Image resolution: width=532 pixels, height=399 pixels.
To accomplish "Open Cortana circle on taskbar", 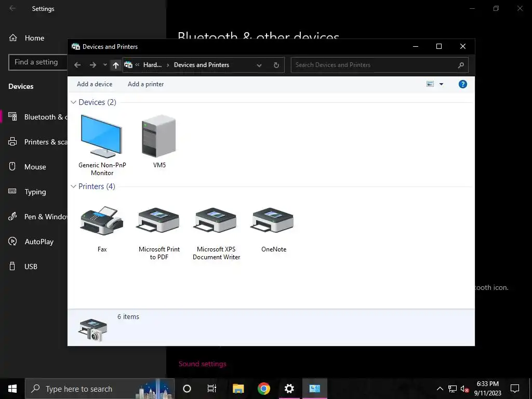I will point(187,389).
